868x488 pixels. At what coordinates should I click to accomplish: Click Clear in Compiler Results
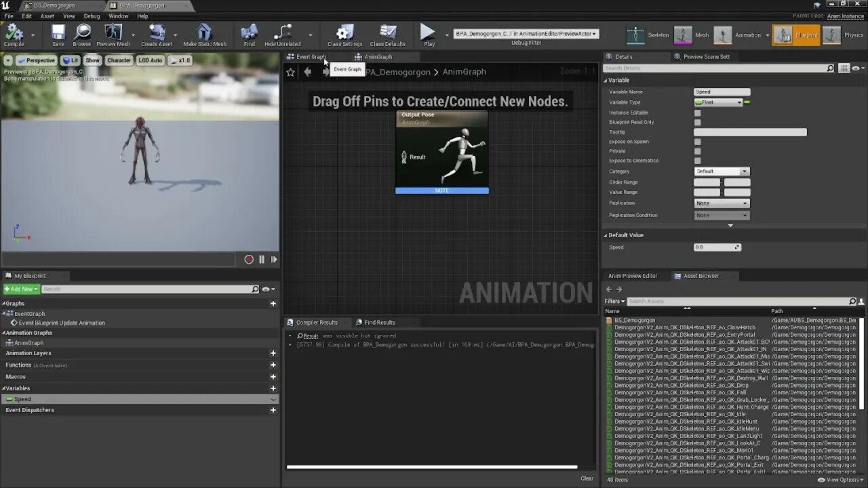click(587, 479)
